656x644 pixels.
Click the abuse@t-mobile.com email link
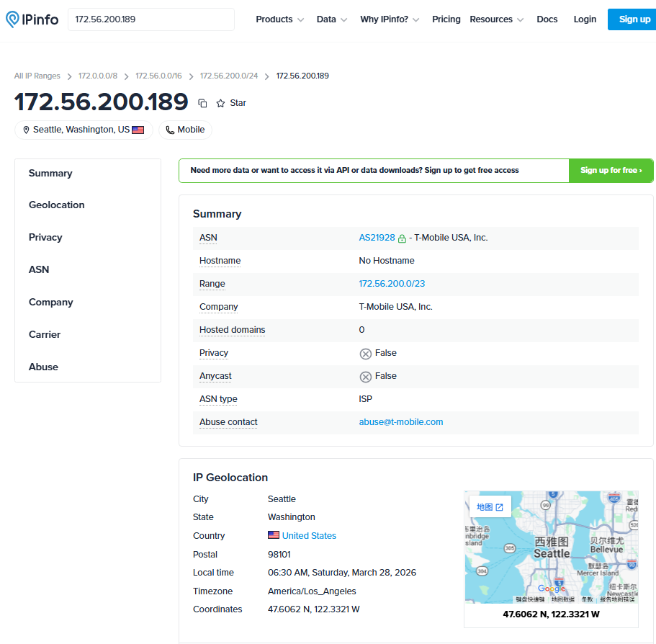click(x=401, y=422)
